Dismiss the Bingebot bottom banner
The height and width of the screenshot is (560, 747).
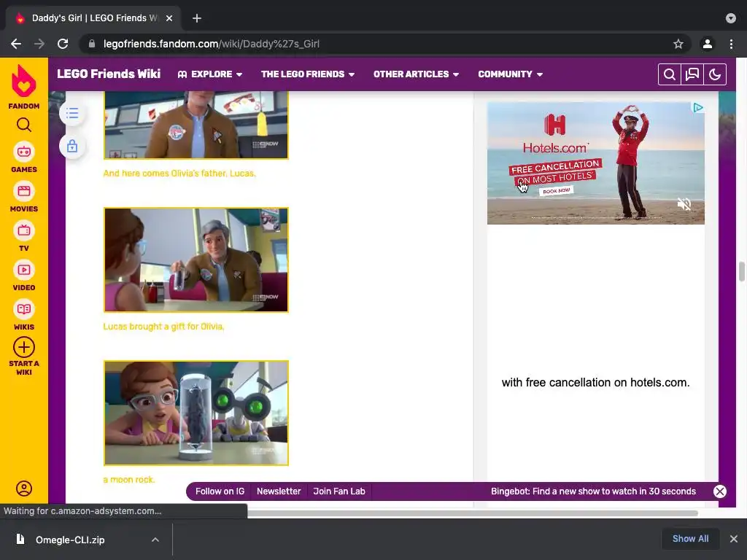(x=720, y=491)
